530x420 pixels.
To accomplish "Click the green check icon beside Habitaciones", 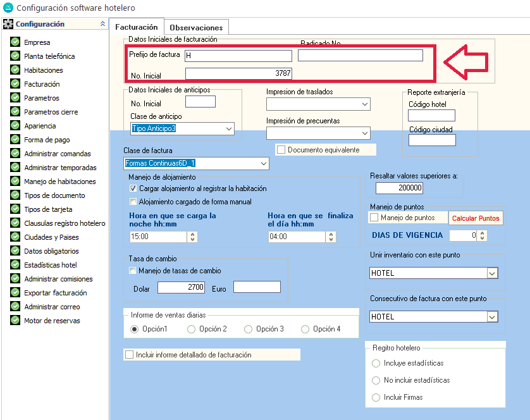I will 15,70.
